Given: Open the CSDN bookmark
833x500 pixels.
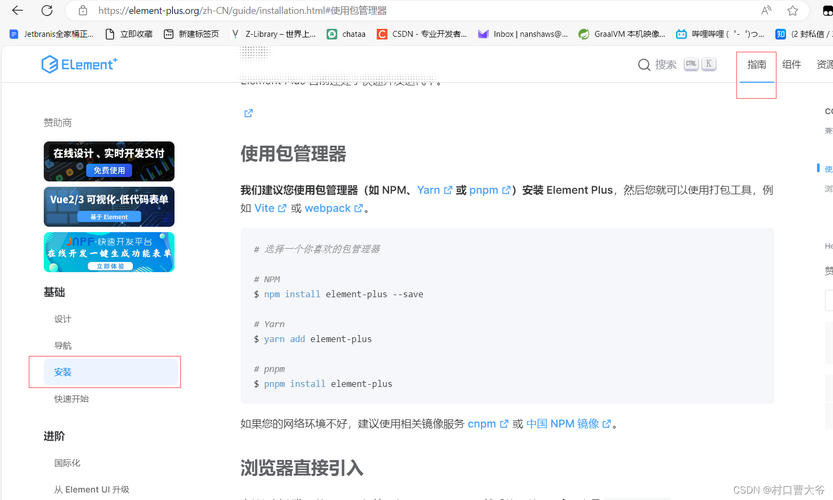Looking at the screenshot, I should point(421,34).
